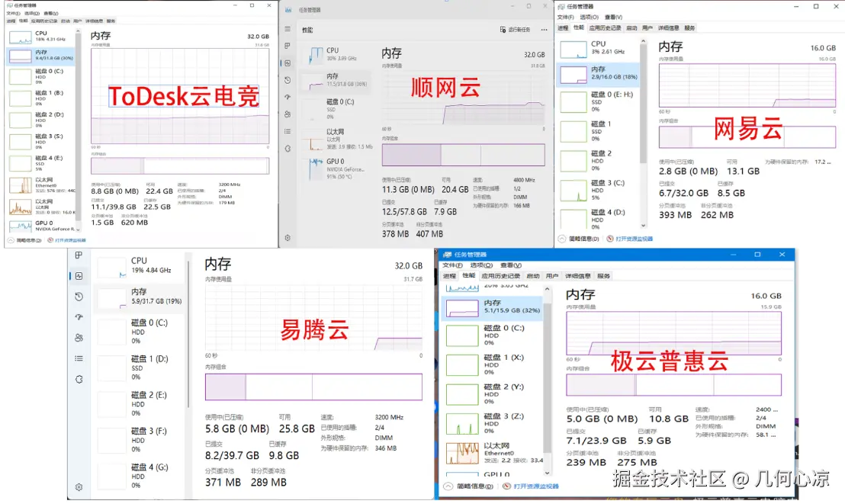Select 磁盘 3 (C:) in 网易云 window

599,191
